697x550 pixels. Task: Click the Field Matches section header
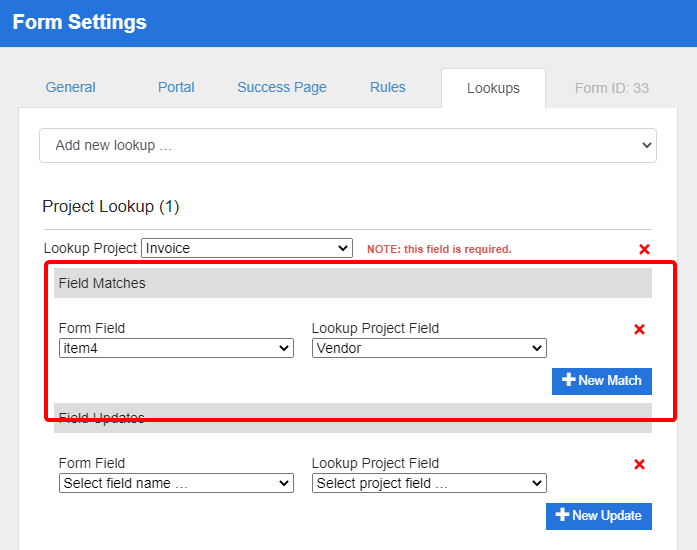pyautogui.click(x=102, y=283)
